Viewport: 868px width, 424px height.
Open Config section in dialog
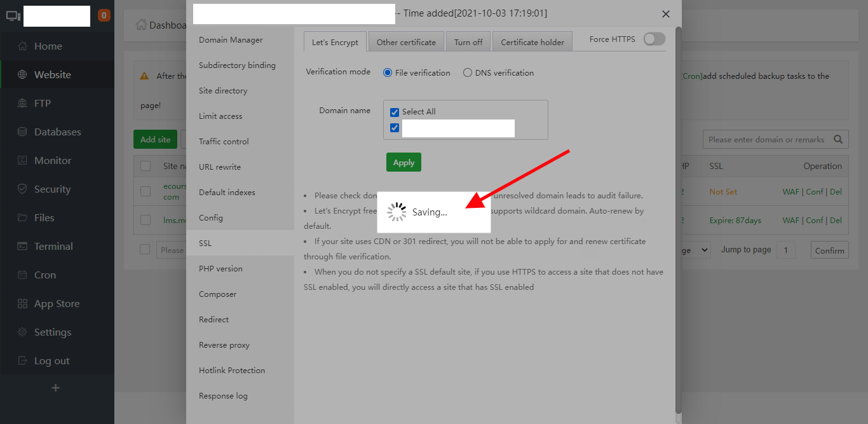(240, 217)
